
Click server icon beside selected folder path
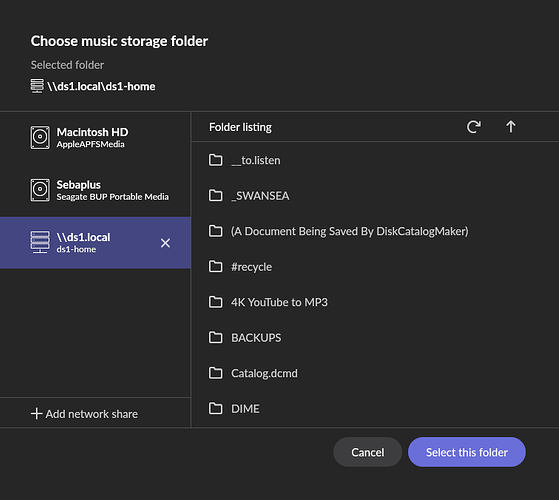click(x=37, y=86)
